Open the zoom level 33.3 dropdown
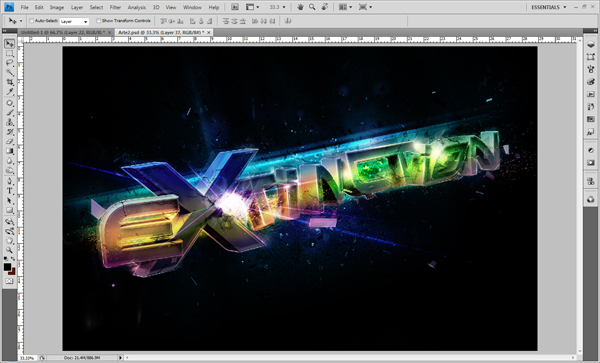 [277, 7]
